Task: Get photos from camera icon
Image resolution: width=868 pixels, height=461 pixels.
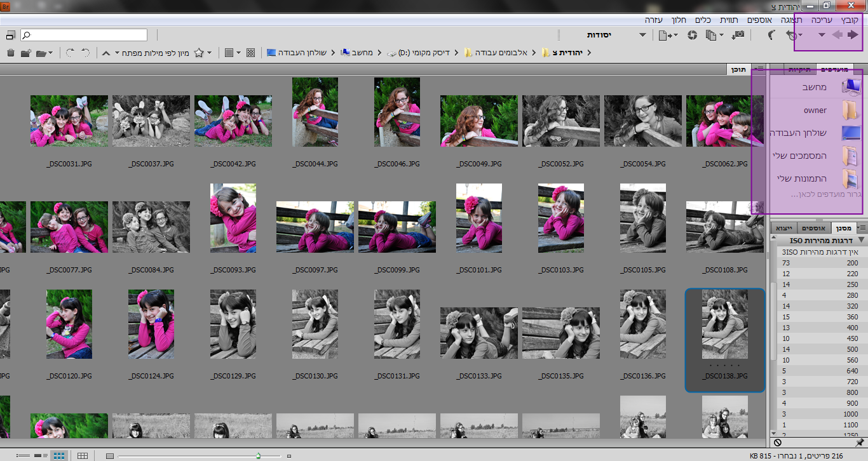Action: click(x=738, y=35)
